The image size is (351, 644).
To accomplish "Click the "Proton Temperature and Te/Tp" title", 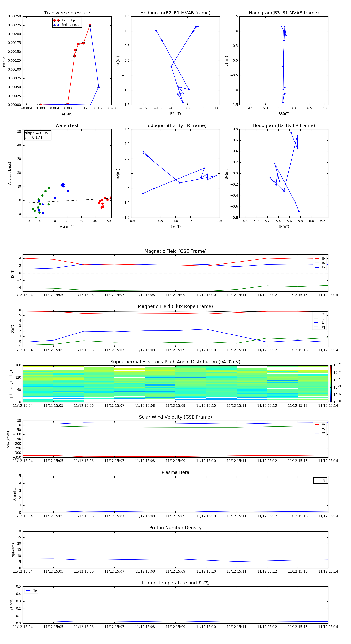I will pos(175,583).
